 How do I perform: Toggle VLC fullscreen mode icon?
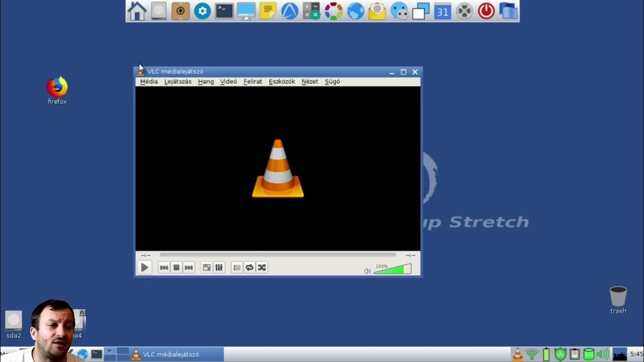(206, 267)
